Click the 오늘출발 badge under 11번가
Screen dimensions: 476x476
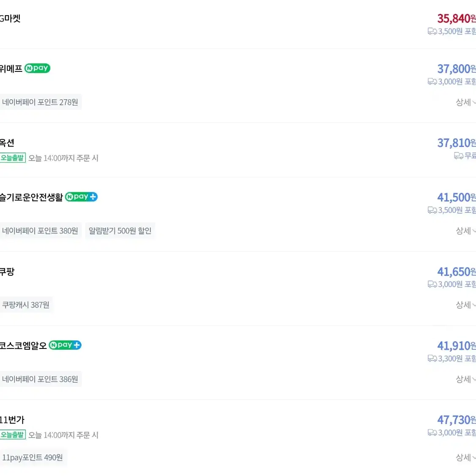tap(12, 435)
